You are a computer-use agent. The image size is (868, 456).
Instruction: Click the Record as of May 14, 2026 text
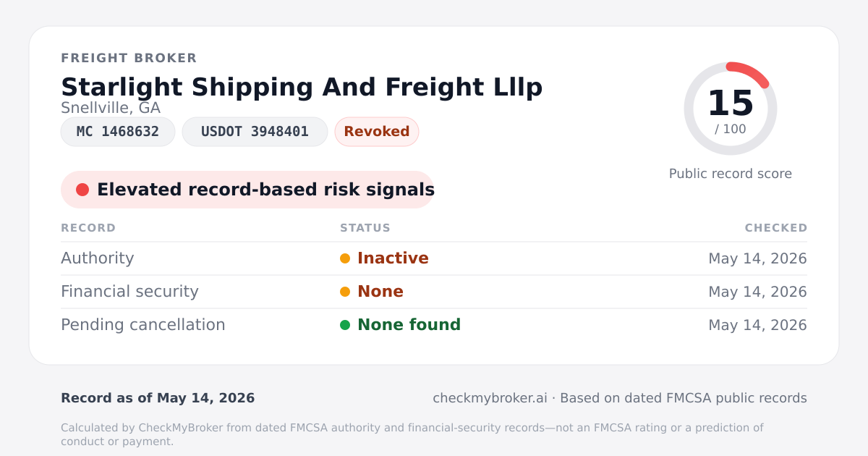[x=158, y=398]
